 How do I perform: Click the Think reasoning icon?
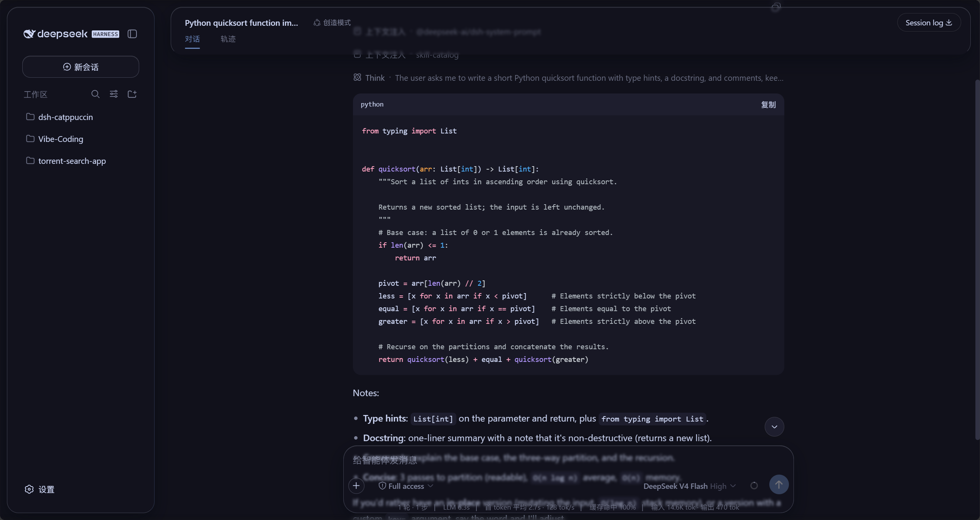coord(357,78)
